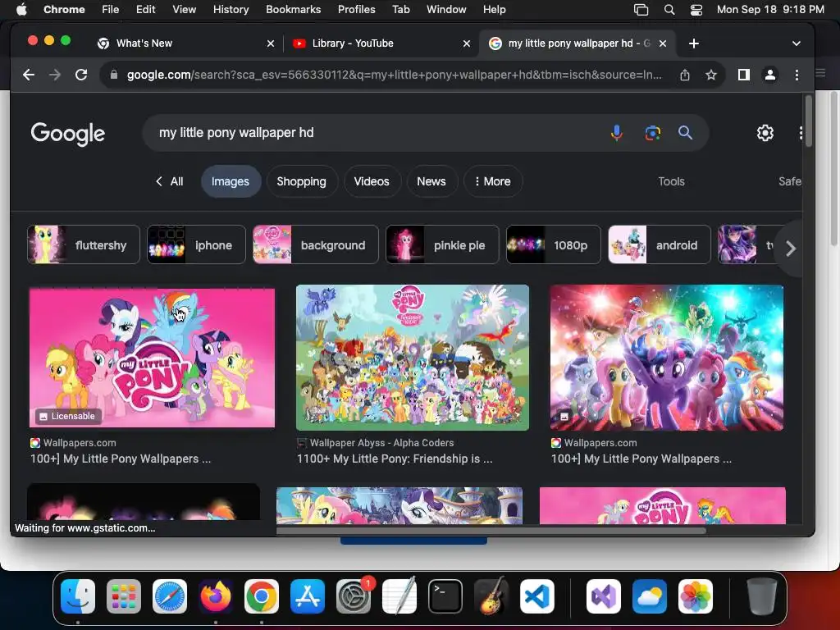Reload the current page
840x630 pixels.
click(x=81, y=75)
